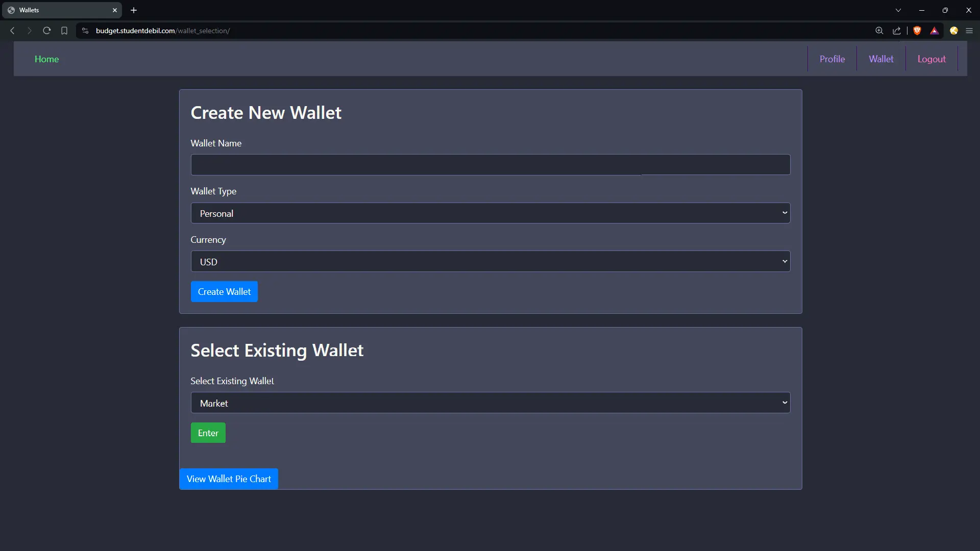Open Brave Rewards triangle icon
Viewport: 980px width, 551px height.
click(934, 31)
